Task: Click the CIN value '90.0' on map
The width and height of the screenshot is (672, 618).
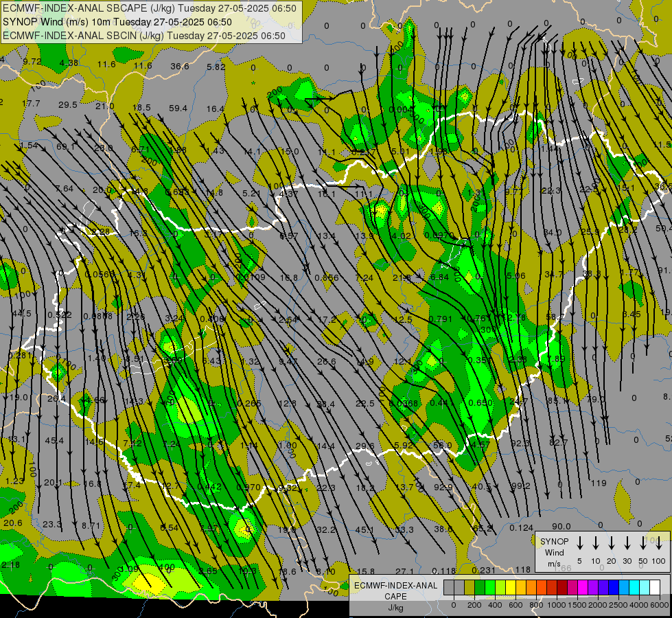Action: [x=561, y=526]
